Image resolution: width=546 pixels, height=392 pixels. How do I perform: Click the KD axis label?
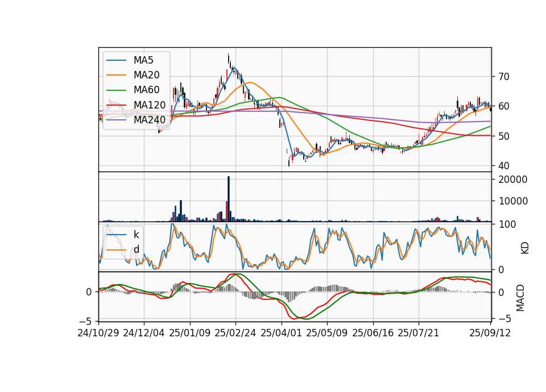524,248
